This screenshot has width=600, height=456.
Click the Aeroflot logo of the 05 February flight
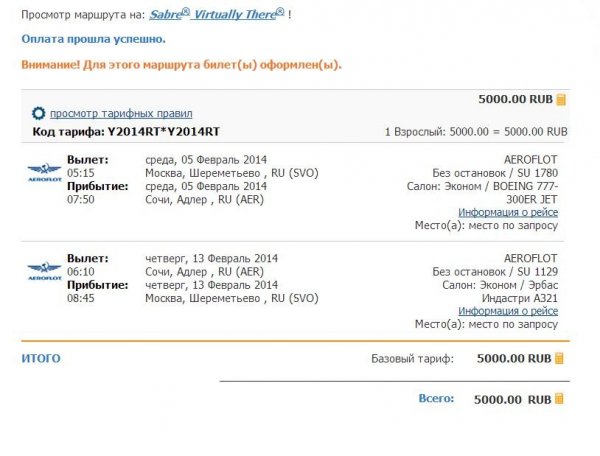[x=43, y=170]
